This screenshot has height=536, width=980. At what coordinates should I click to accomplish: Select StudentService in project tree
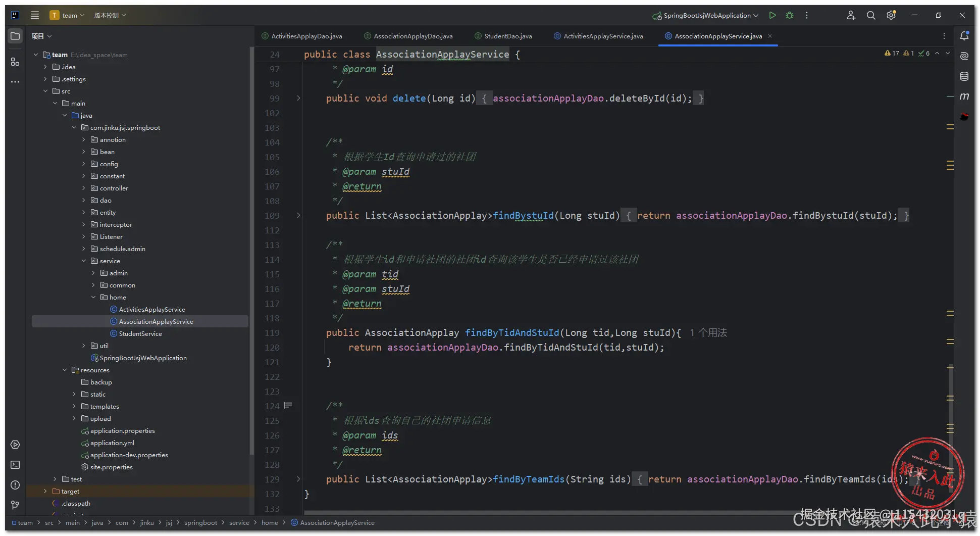click(140, 333)
